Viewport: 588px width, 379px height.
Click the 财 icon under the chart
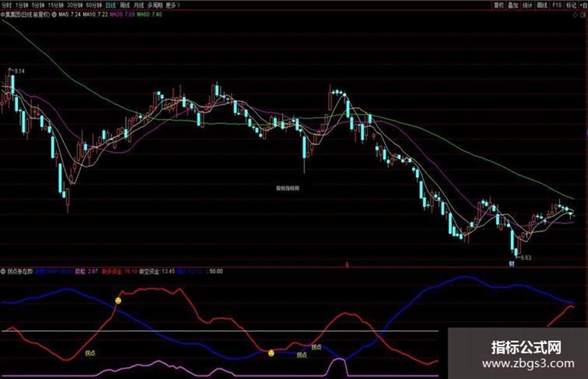pos(511,264)
